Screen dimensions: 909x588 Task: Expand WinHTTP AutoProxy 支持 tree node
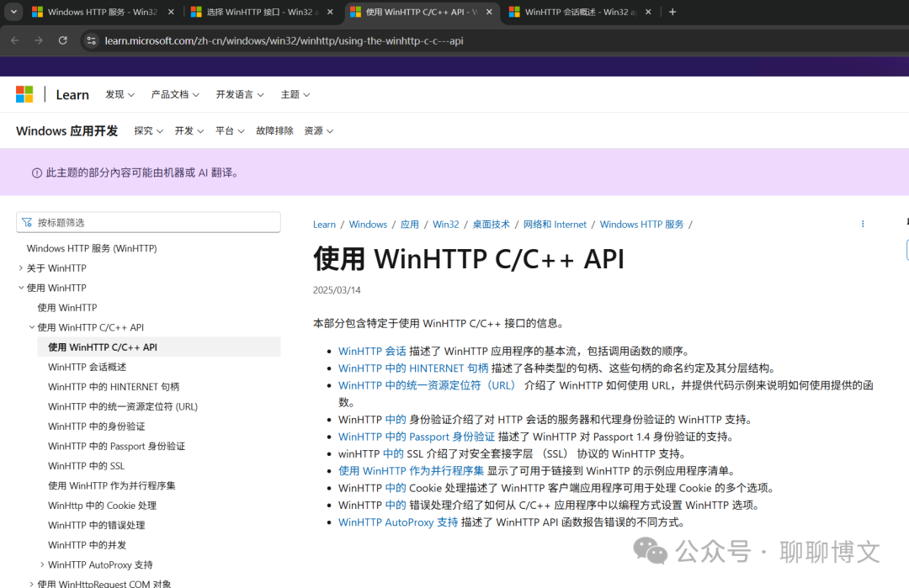42,564
